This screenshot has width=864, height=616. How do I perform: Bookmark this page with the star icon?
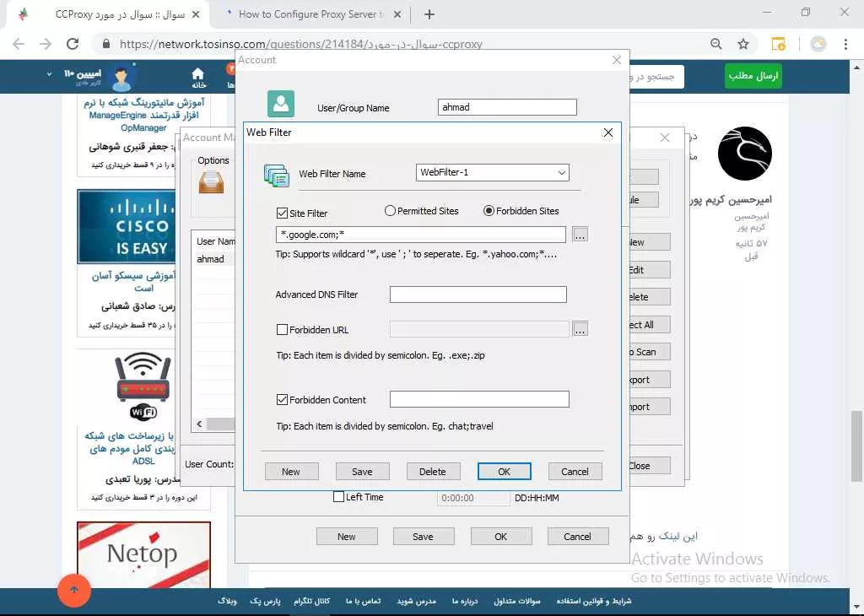coord(743,44)
